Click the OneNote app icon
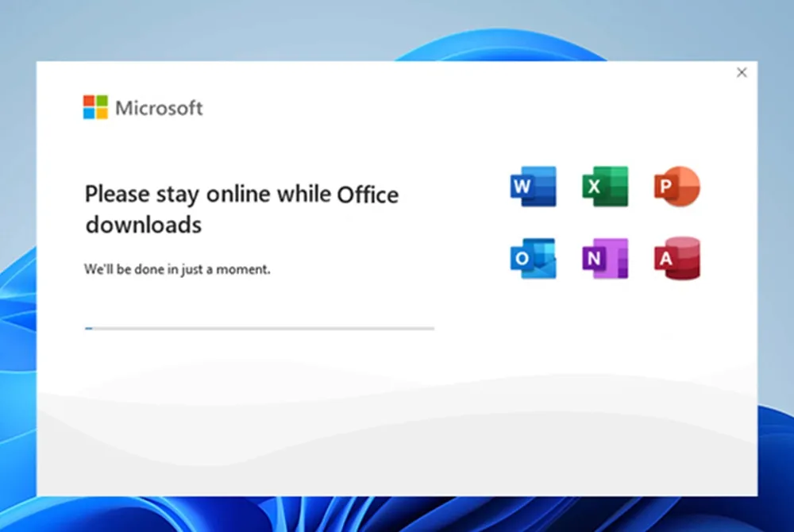 coord(605,258)
